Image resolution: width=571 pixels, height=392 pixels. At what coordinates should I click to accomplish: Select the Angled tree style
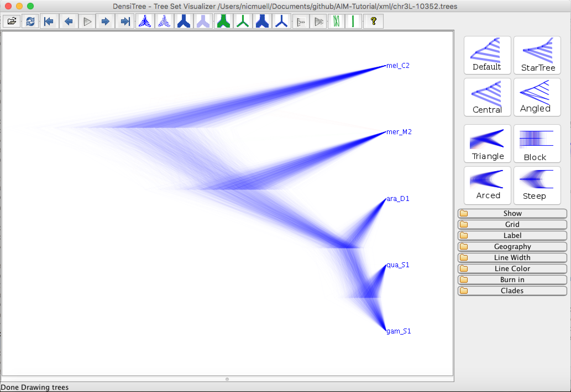pos(537,97)
